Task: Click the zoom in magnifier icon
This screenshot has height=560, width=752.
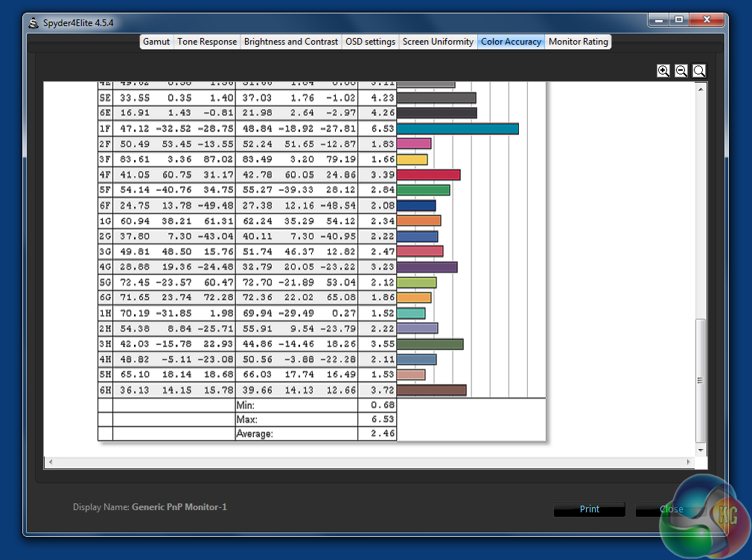Action: [x=663, y=71]
